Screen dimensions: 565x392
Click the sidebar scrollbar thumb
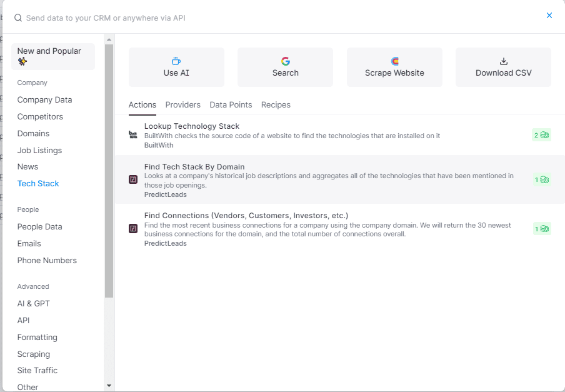tap(109, 171)
